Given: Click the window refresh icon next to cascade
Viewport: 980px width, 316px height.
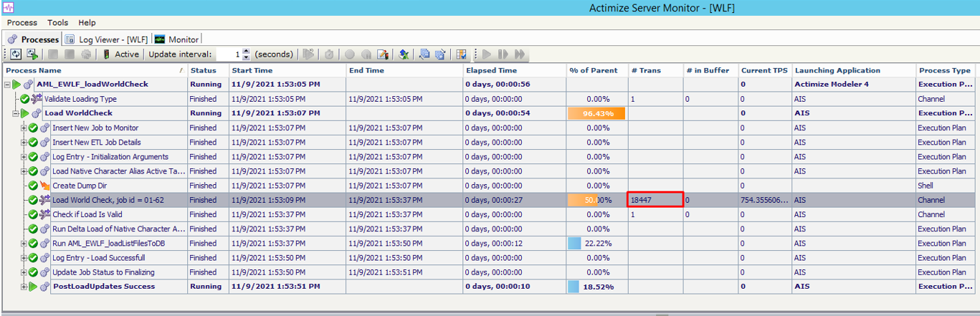Looking at the screenshot, I should [x=440, y=54].
